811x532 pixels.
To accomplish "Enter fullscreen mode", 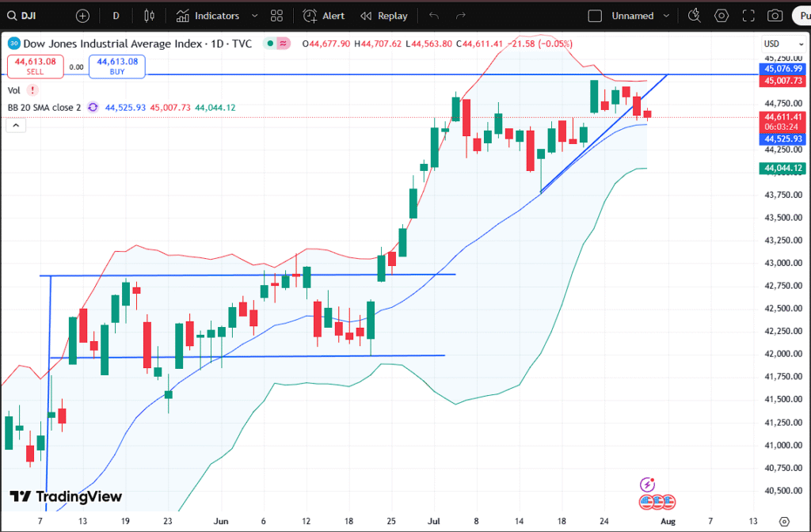I will coord(748,16).
